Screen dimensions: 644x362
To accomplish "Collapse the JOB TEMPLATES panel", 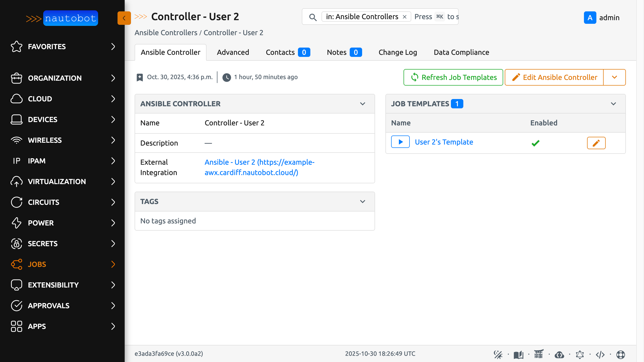I will 613,104.
